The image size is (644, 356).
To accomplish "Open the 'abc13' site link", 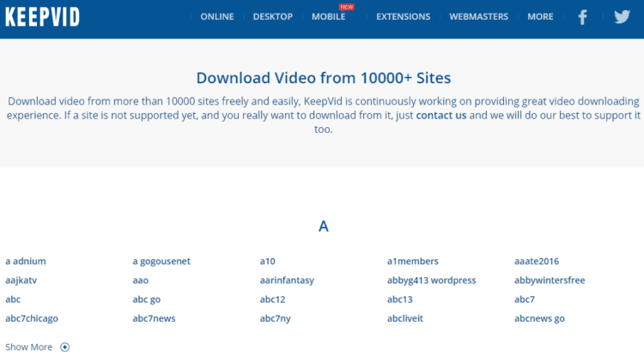I will coord(399,299).
